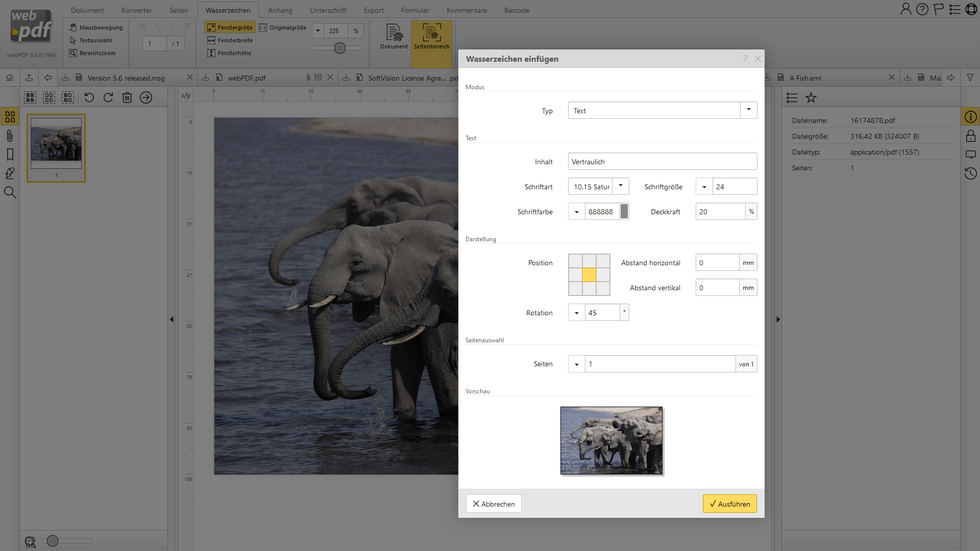The height and width of the screenshot is (551, 980).
Task: Click the trash delete page icon
Action: click(x=127, y=97)
